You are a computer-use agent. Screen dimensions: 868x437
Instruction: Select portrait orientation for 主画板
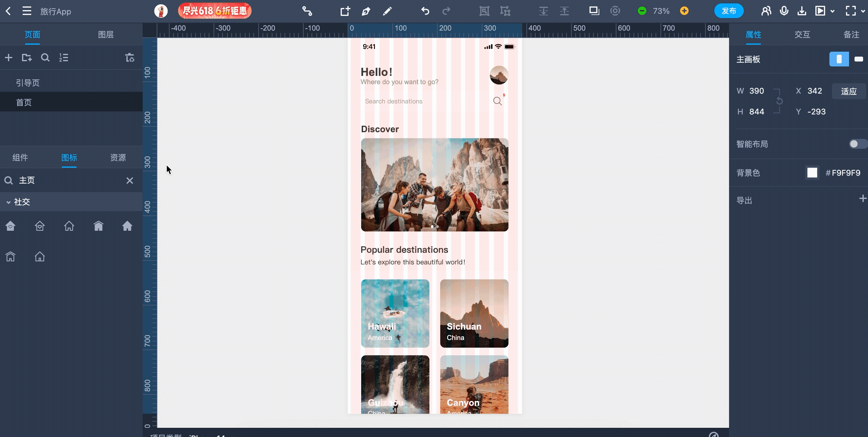point(839,59)
